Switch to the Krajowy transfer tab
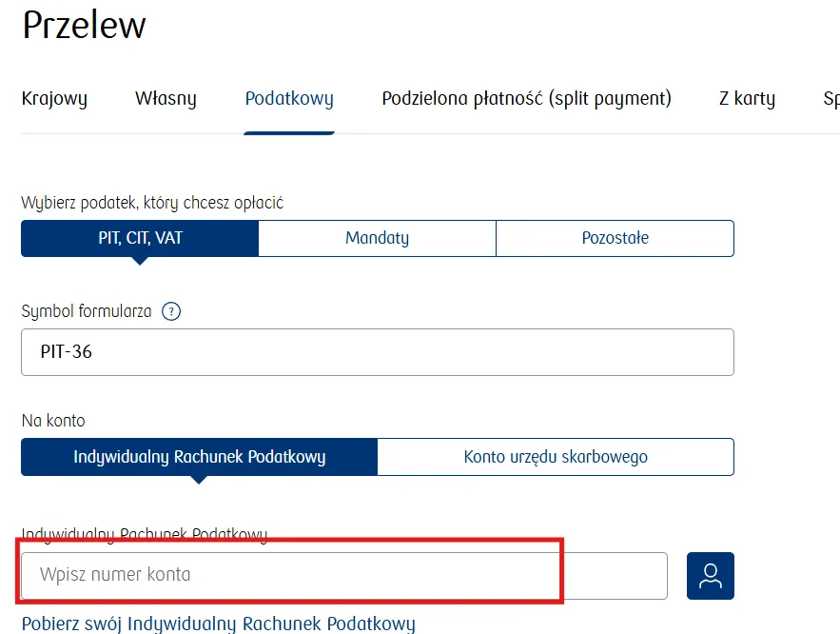The height and width of the screenshot is (634, 840). click(54, 99)
